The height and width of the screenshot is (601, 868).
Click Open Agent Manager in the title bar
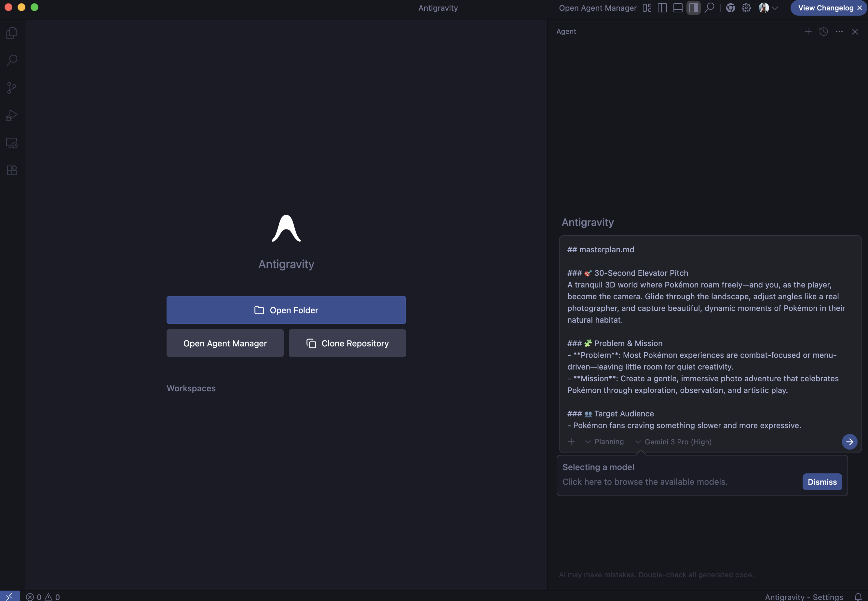tap(597, 8)
